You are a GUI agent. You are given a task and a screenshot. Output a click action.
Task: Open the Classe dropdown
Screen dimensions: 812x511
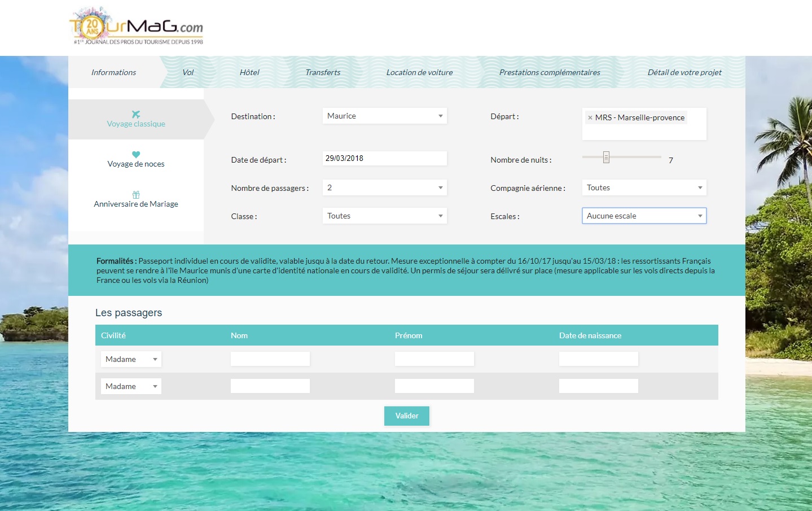point(384,216)
